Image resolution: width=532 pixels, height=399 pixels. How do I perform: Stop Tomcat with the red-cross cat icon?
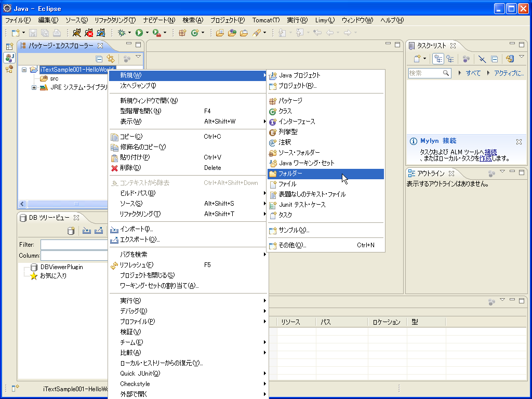coord(88,33)
